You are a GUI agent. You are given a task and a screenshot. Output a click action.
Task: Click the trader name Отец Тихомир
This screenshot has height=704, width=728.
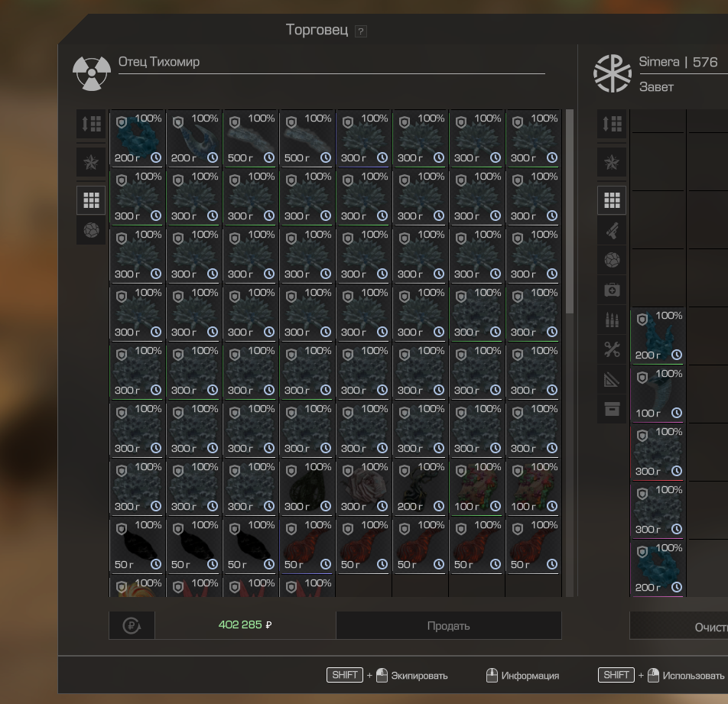click(x=159, y=62)
